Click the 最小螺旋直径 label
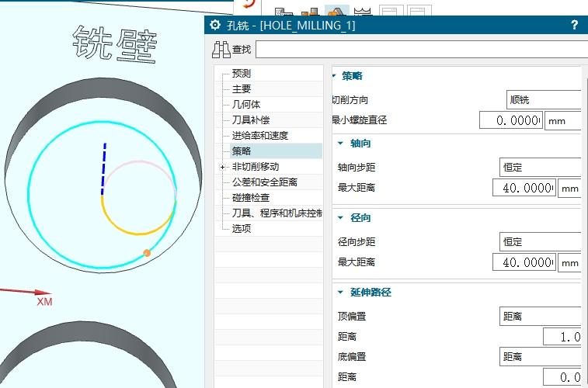Image resolution: width=588 pixels, height=388 pixels. pos(360,120)
